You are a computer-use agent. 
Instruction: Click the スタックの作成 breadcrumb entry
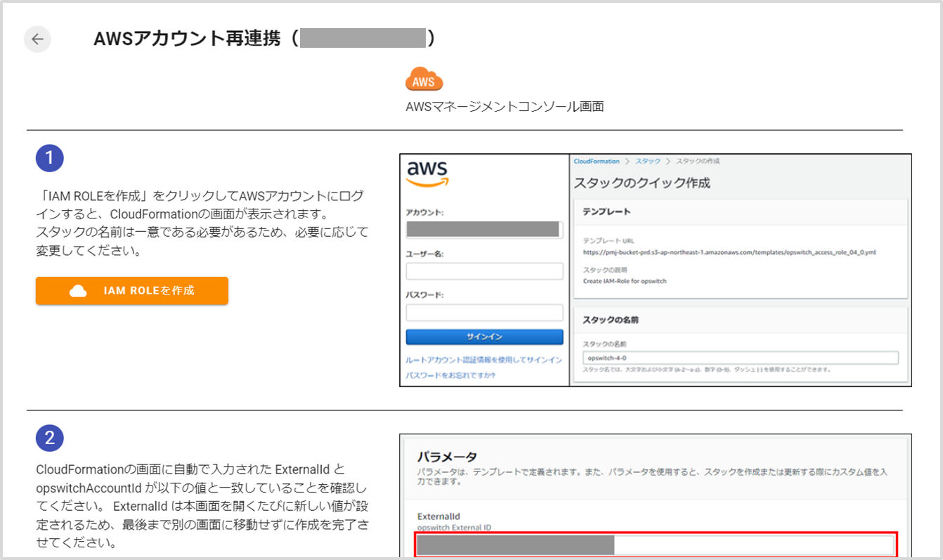[x=698, y=161]
